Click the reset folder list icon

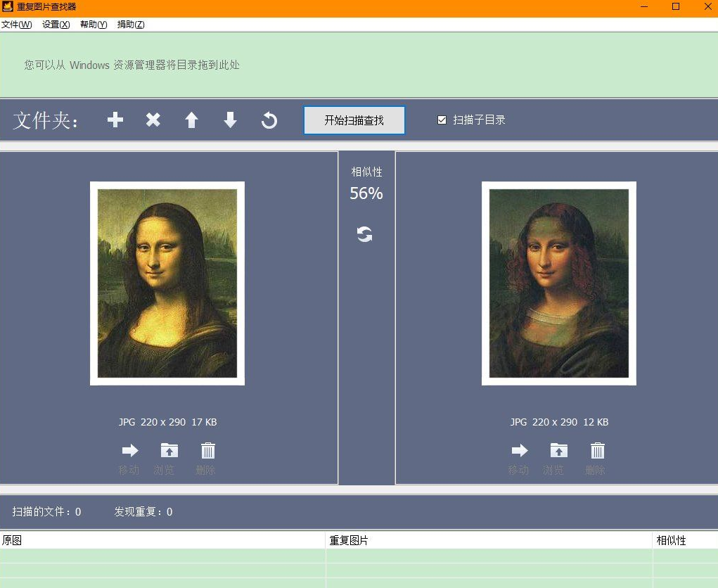[x=269, y=121]
